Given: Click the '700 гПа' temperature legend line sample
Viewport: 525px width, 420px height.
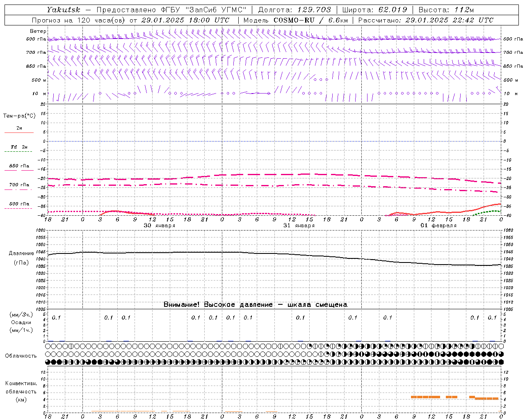Looking at the screenshot, I should [x=18, y=190].
